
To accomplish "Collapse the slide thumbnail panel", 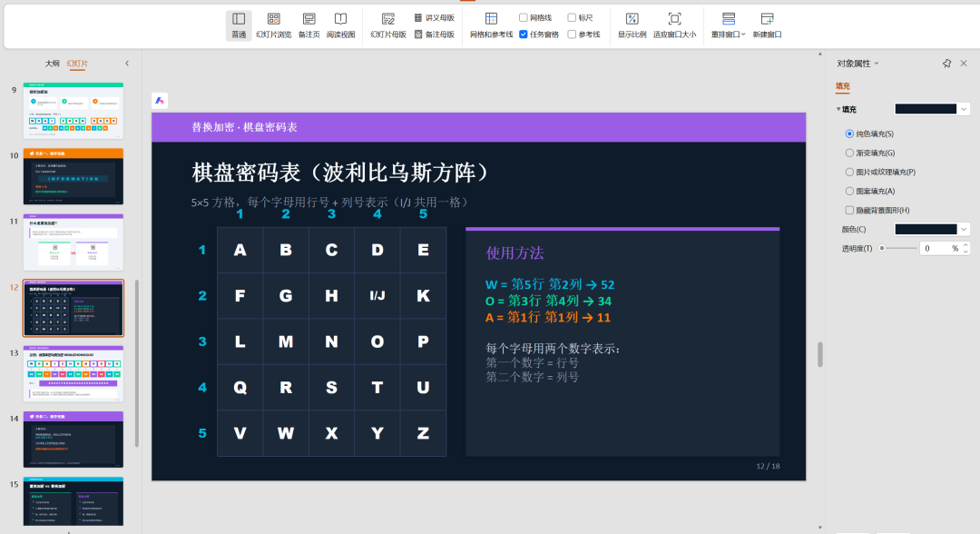I will tap(127, 64).
